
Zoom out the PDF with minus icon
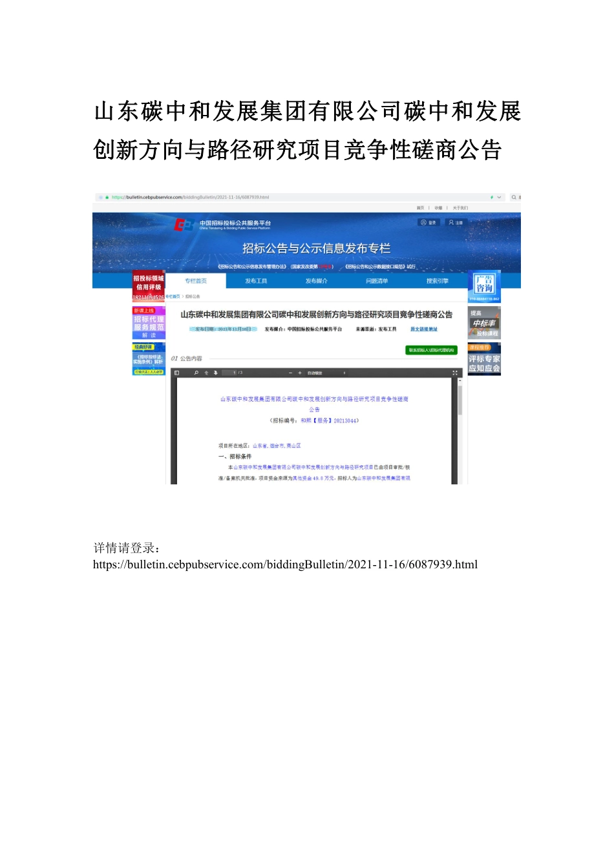[291, 373]
